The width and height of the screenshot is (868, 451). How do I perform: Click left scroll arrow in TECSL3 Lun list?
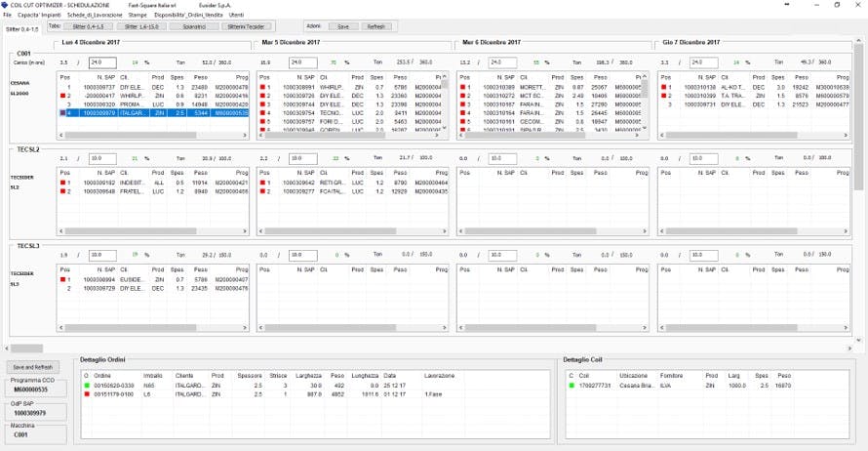click(x=60, y=328)
